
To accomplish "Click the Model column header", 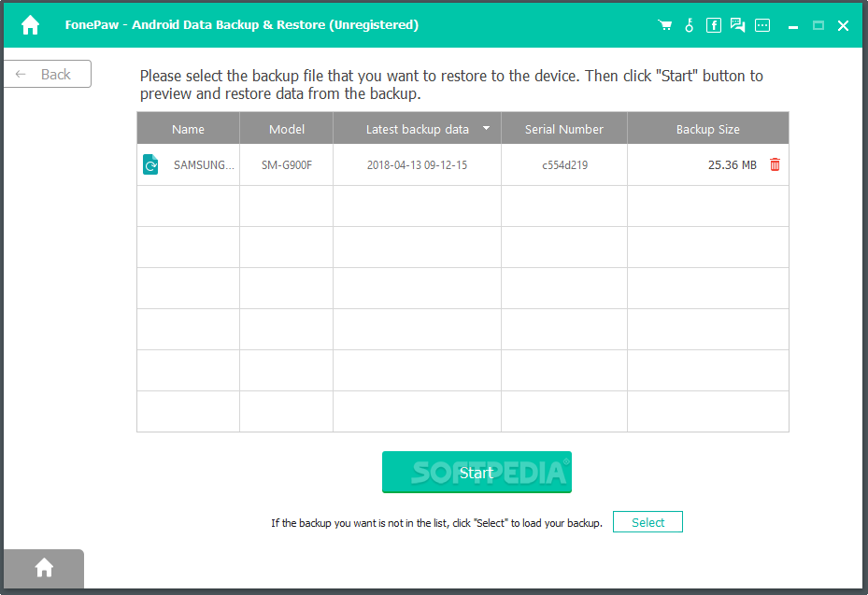I will 287,128.
